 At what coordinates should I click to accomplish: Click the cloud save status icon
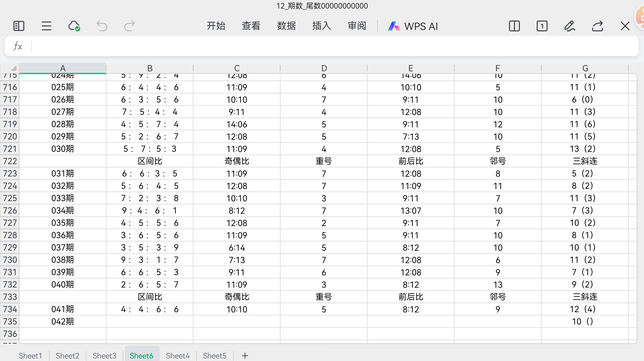74,26
